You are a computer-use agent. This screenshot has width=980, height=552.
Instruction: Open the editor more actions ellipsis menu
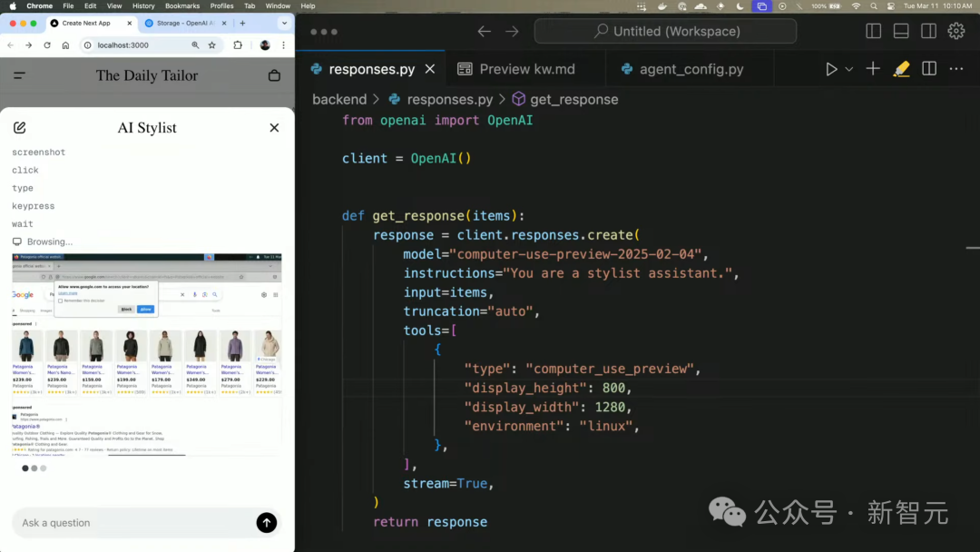click(956, 68)
